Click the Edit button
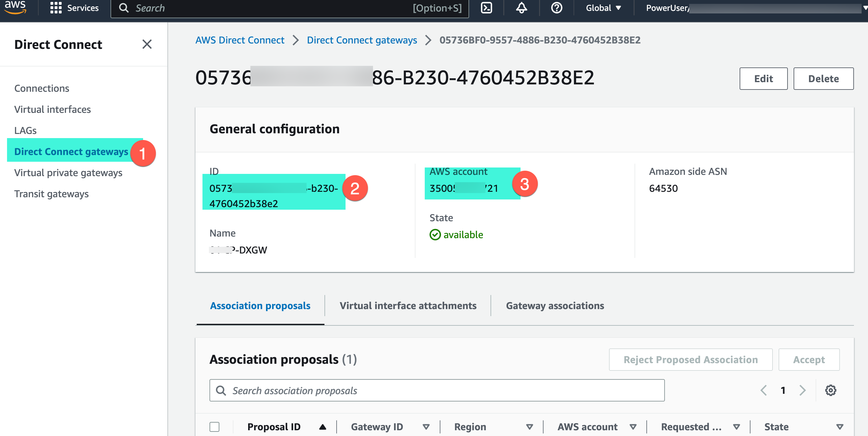Image resolution: width=868 pixels, height=436 pixels. tap(763, 79)
